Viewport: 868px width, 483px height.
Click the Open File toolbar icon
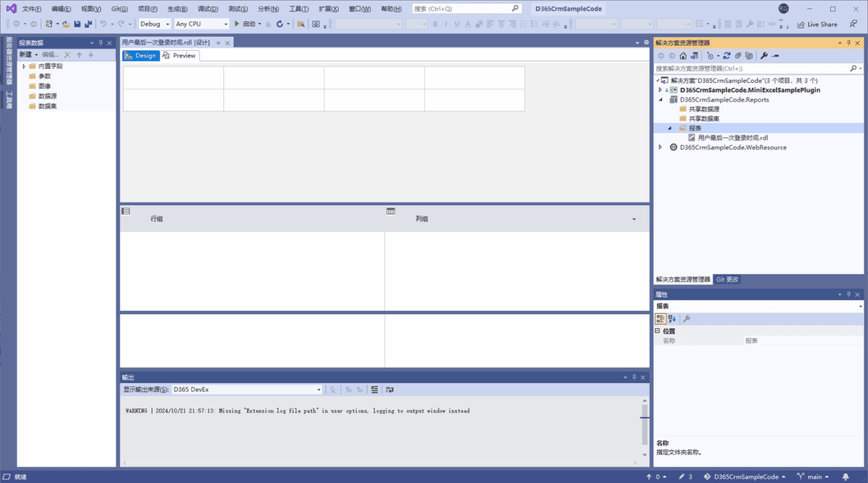(x=66, y=24)
